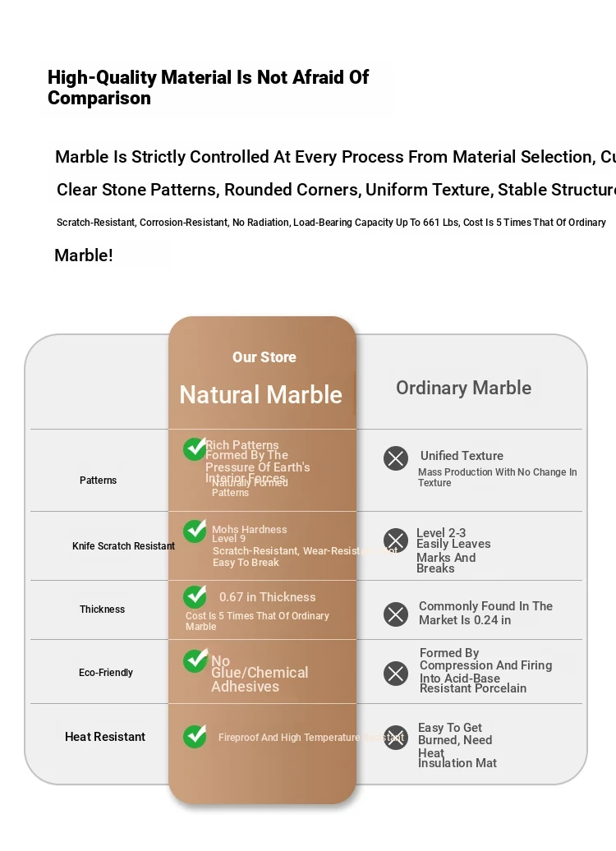Select the checkmark next to Mohs Hardness

pos(195,531)
